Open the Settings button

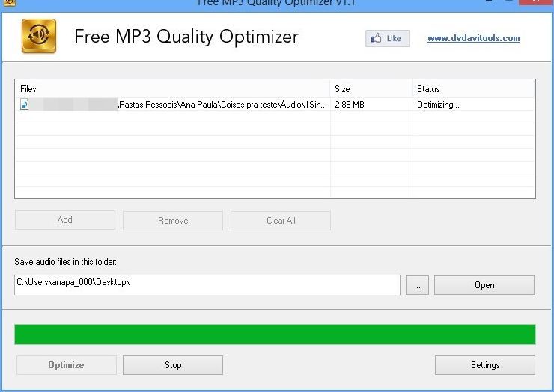485,365
